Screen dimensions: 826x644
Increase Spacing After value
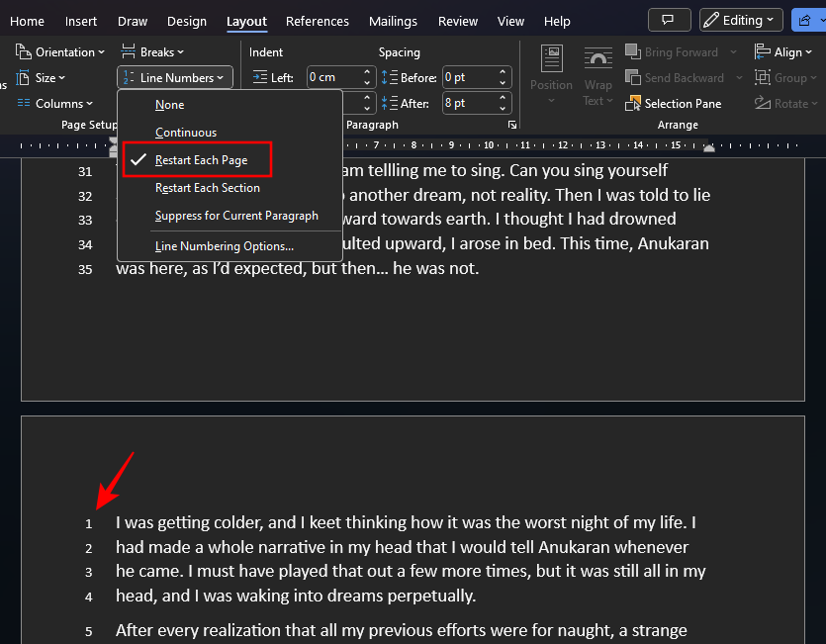(x=503, y=98)
